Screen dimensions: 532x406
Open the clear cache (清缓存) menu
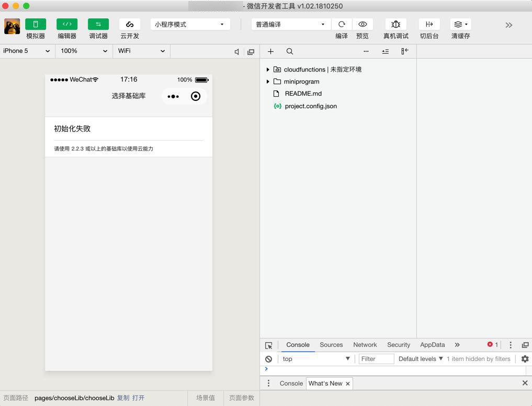pos(461,25)
